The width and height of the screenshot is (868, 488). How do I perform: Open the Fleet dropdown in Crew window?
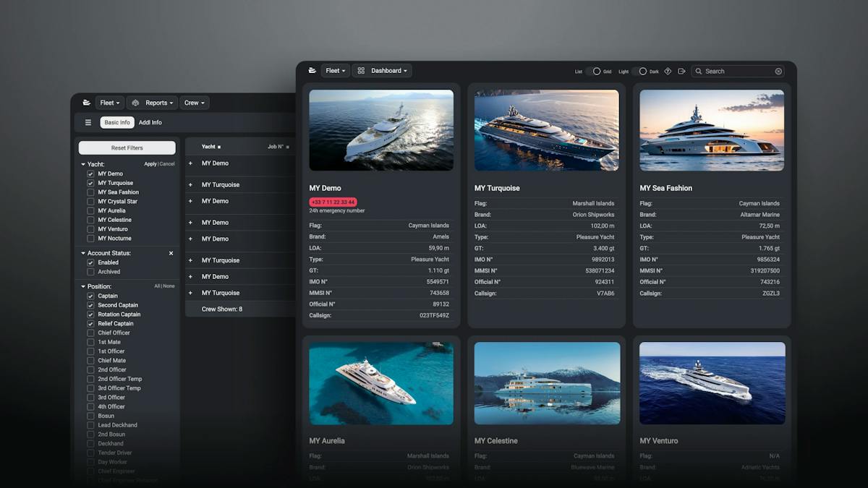point(110,103)
